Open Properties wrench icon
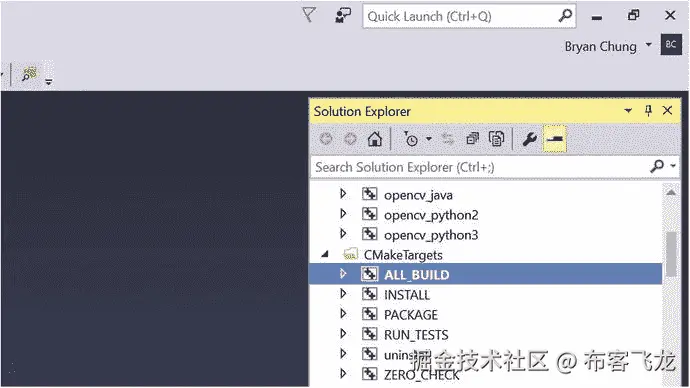 click(x=529, y=139)
